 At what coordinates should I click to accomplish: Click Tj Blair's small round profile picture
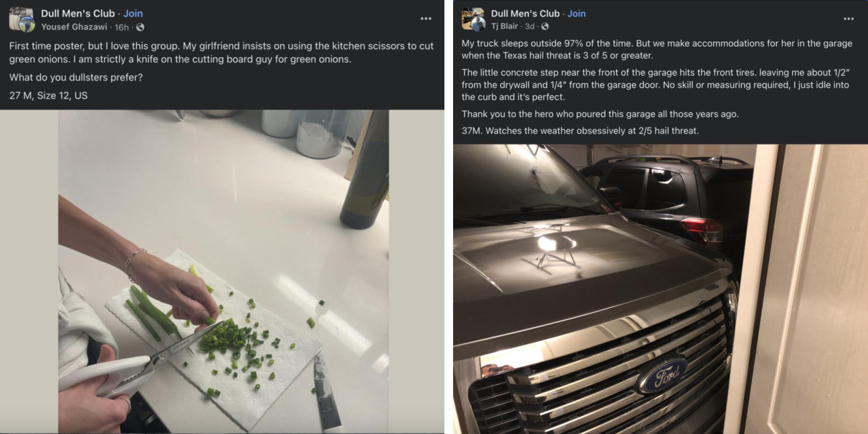(478, 24)
